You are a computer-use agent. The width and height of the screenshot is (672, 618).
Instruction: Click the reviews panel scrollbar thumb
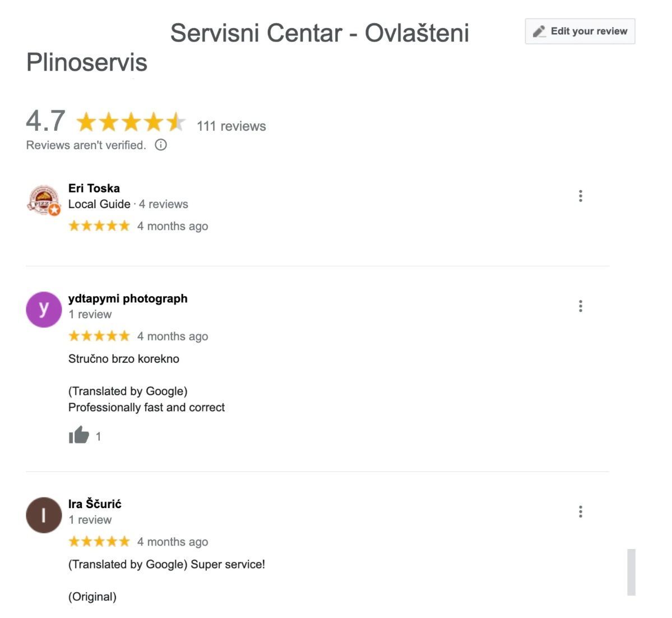point(631,571)
